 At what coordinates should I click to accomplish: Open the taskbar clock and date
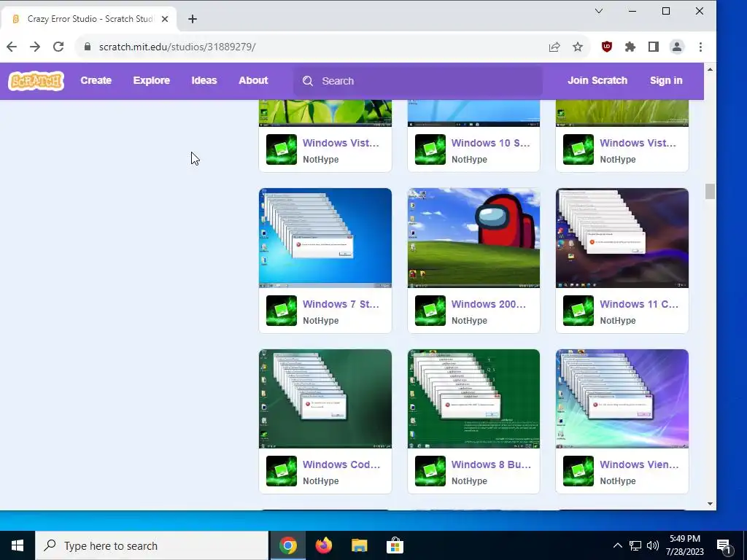pyautogui.click(x=684, y=545)
